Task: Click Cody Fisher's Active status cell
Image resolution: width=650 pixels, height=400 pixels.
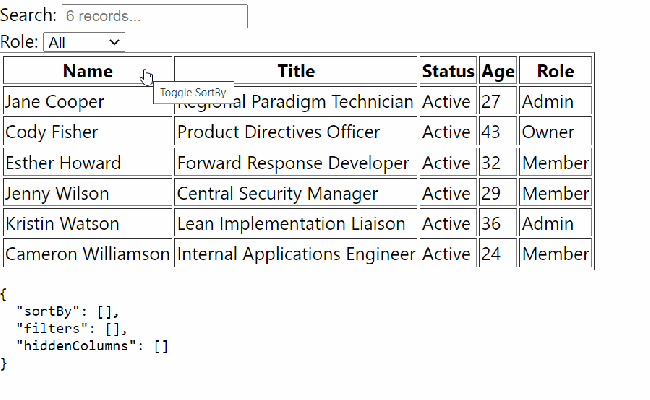Action: point(448,132)
